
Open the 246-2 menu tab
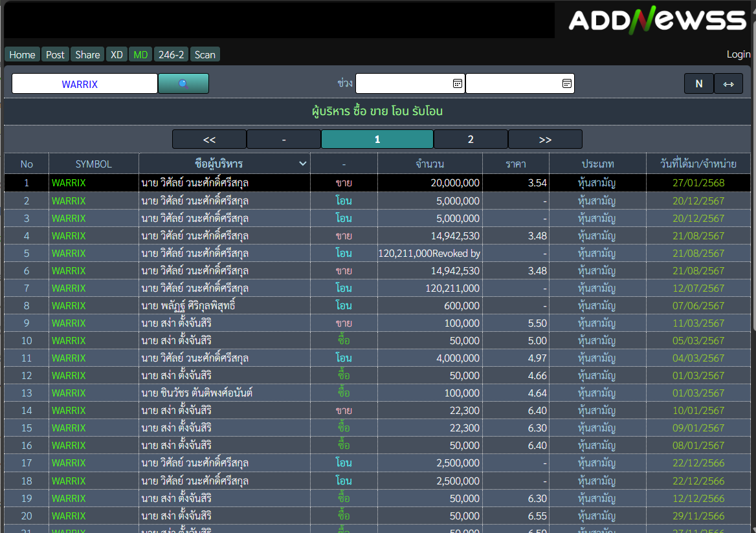(x=171, y=55)
